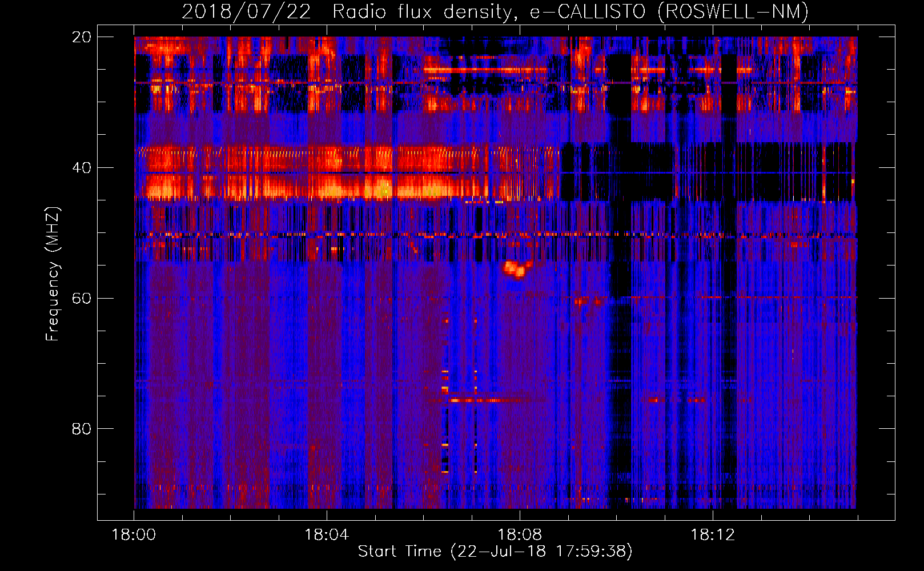The width and height of the screenshot is (924, 571).
Task: Click the 20 frequency tick label
Action: coord(81,37)
